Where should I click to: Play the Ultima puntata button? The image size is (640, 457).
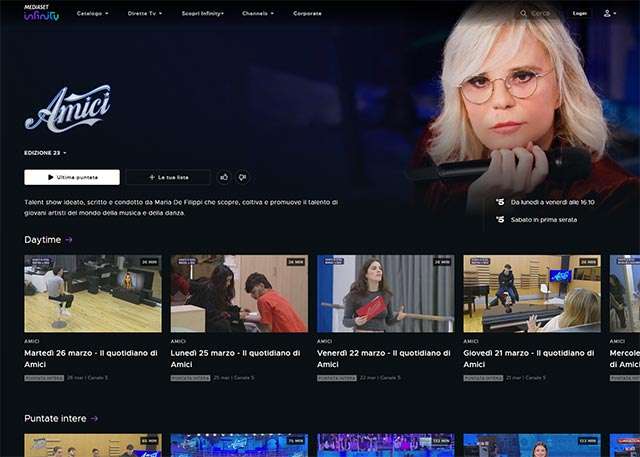(x=72, y=177)
